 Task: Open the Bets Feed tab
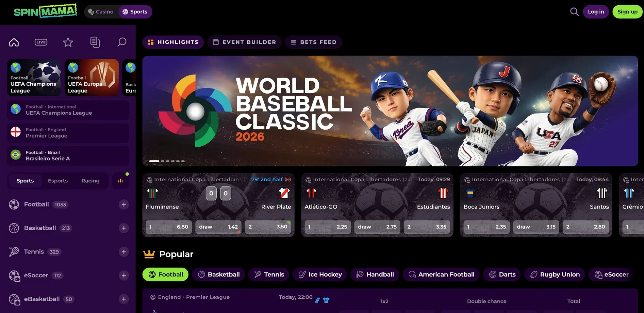tap(313, 42)
